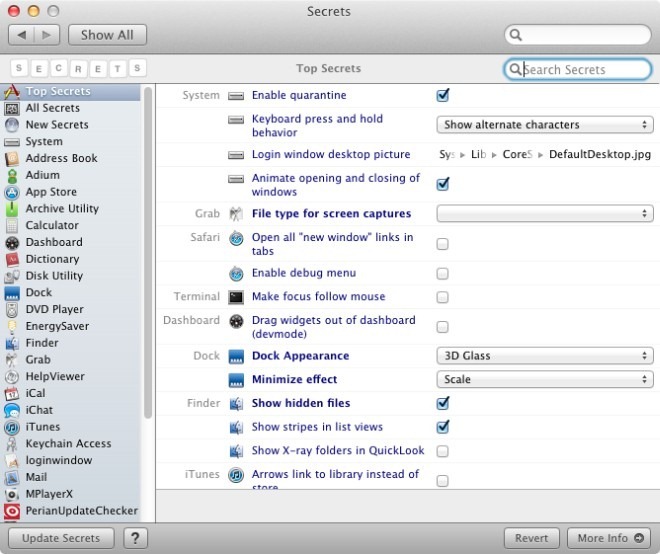Click the Dashboard gauge icon in sidebar
The width and height of the screenshot is (660, 554).
(12, 242)
